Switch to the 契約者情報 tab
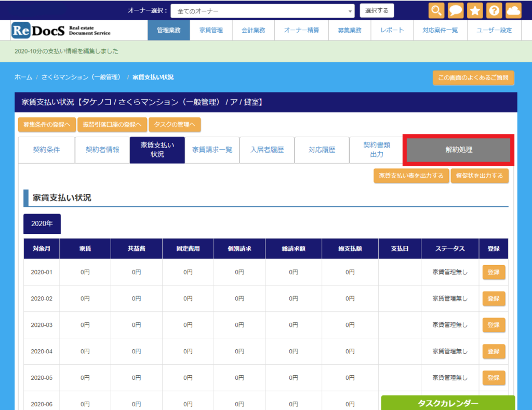The image size is (532, 410). (x=102, y=150)
